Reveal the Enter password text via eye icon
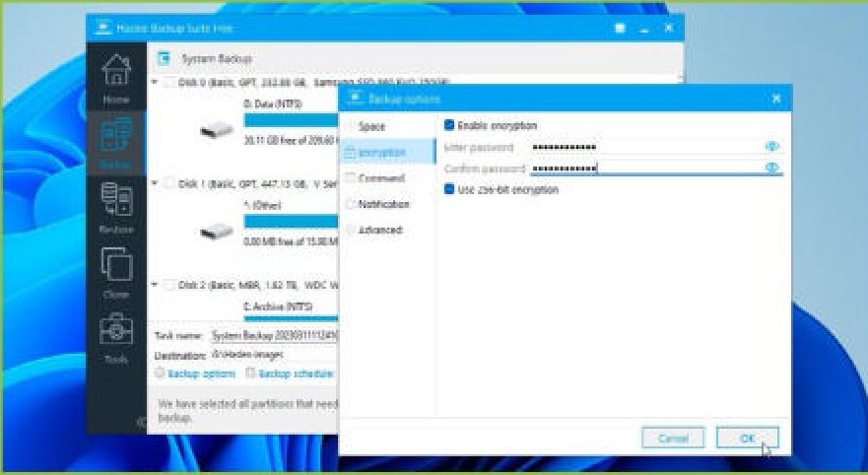The width and height of the screenshot is (868, 475). click(771, 146)
